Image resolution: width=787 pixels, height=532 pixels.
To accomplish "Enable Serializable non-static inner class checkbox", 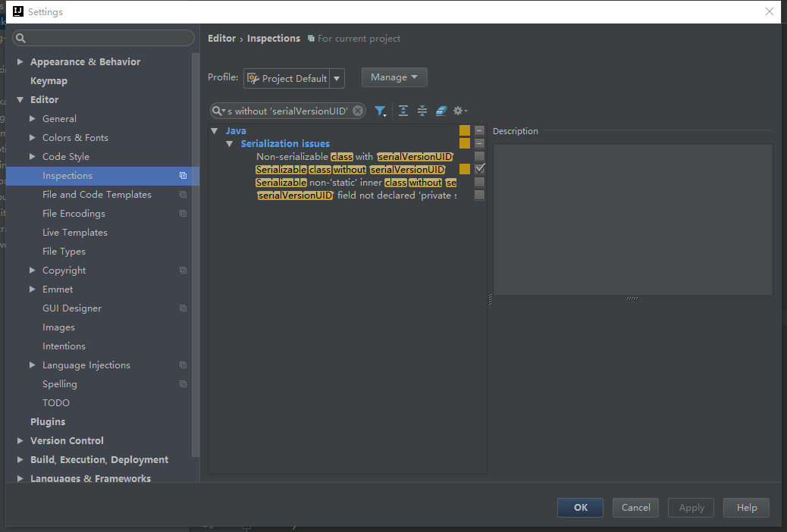I will (x=479, y=182).
